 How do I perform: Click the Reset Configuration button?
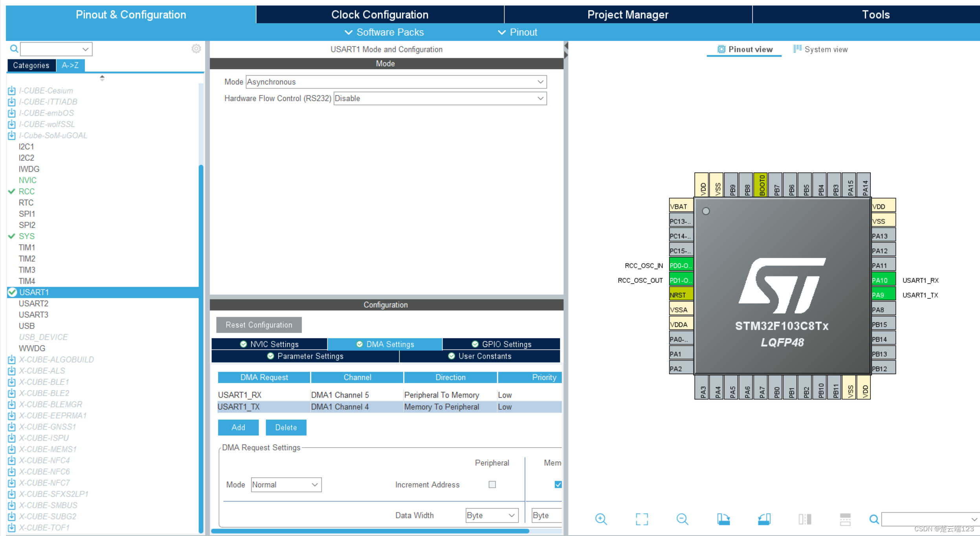click(x=259, y=325)
